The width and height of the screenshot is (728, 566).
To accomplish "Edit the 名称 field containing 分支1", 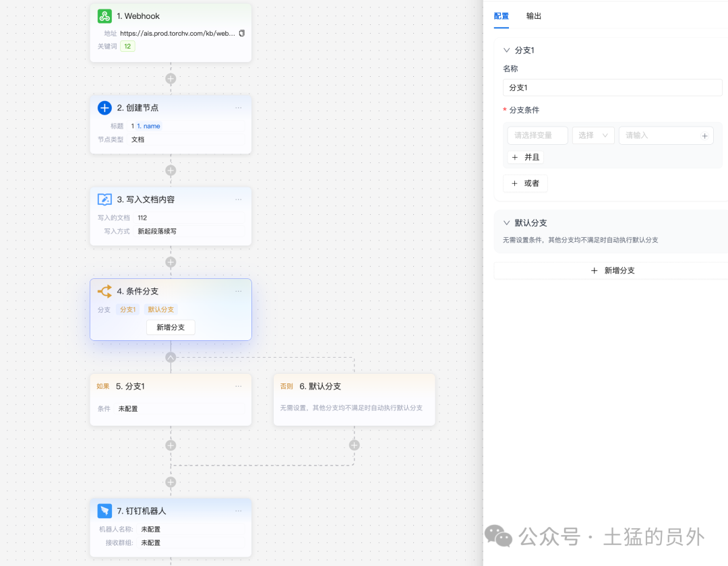I will [x=612, y=88].
